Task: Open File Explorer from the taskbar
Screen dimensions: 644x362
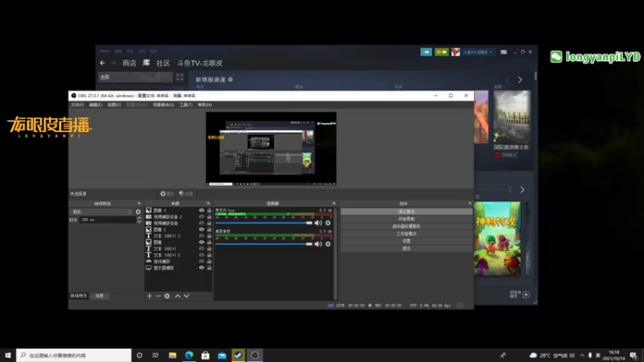Action: coord(172,355)
